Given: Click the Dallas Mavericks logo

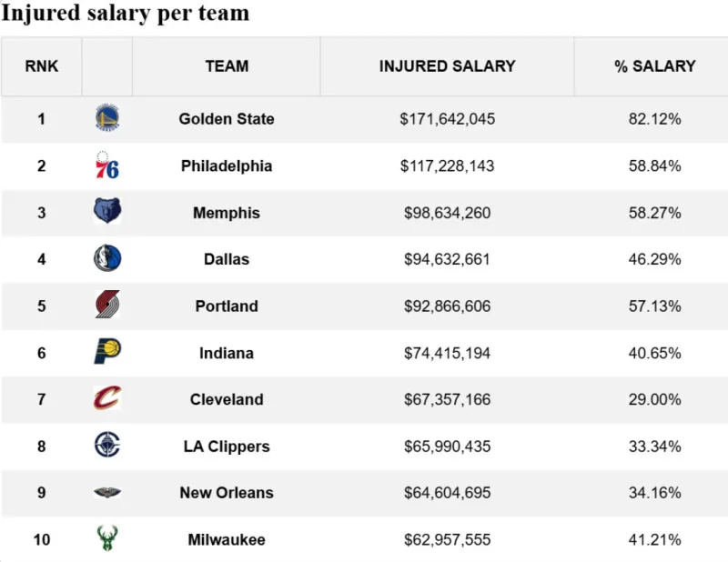Looking at the screenshot, I should [107, 259].
